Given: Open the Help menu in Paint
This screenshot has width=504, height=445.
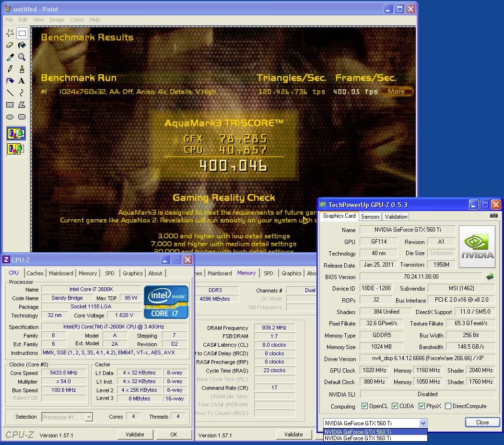Looking at the screenshot, I should (x=95, y=20).
